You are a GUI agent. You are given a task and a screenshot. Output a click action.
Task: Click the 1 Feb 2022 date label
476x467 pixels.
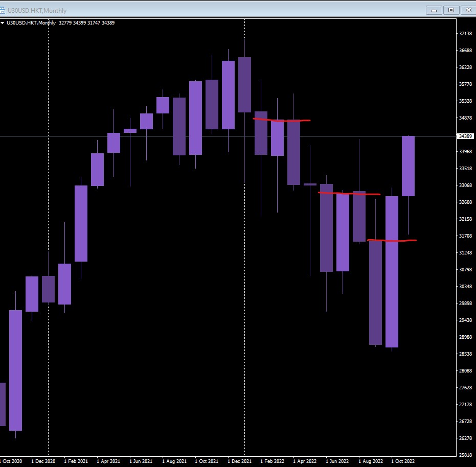click(x=273, y=461)
